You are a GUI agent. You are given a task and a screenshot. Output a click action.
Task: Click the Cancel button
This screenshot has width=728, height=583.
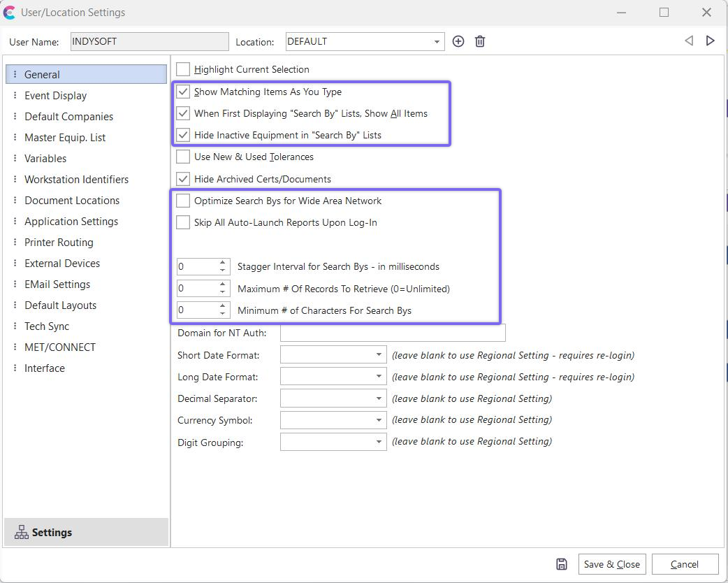click(684, 564)
